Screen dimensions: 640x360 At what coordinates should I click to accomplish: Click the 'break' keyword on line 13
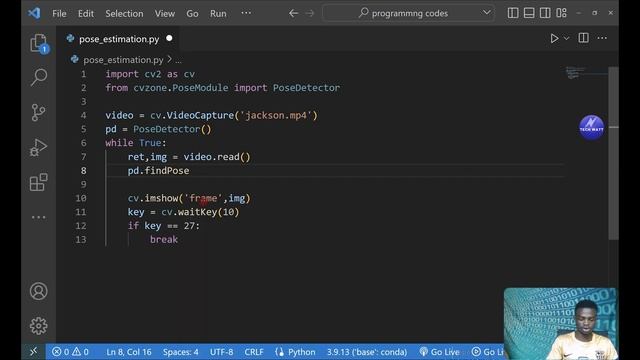[x=164, y=240]
